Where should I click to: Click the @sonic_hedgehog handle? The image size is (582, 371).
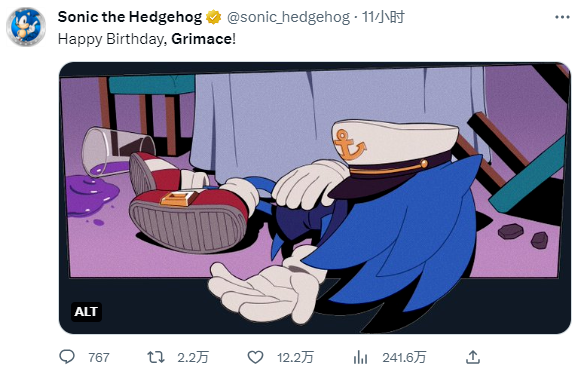288,17
